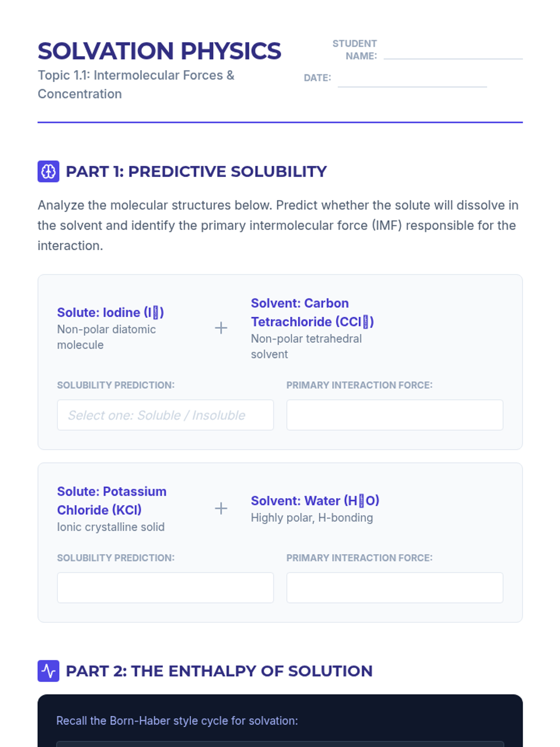Click the Born-Haber cycle recall text
This screenshot has width=560, height=747.
coord(177,720)
